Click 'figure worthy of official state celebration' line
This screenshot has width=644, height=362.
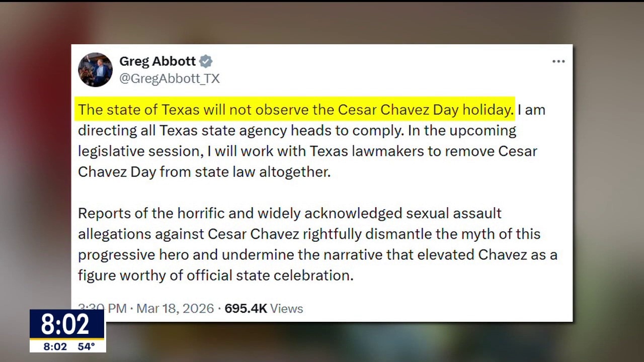(215, 275)
